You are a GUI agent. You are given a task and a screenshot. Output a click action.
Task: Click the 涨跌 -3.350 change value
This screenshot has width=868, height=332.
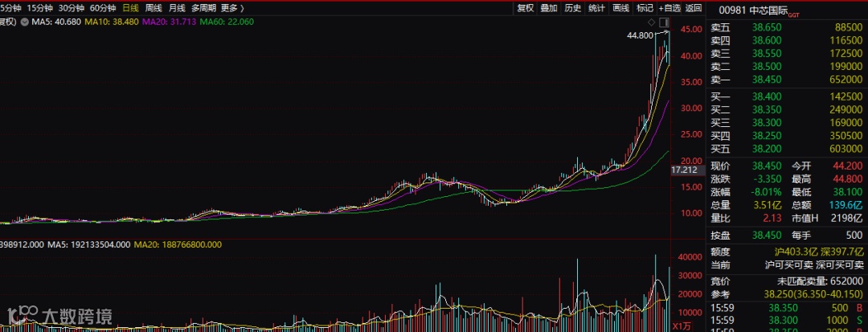[x=767, y=178]
